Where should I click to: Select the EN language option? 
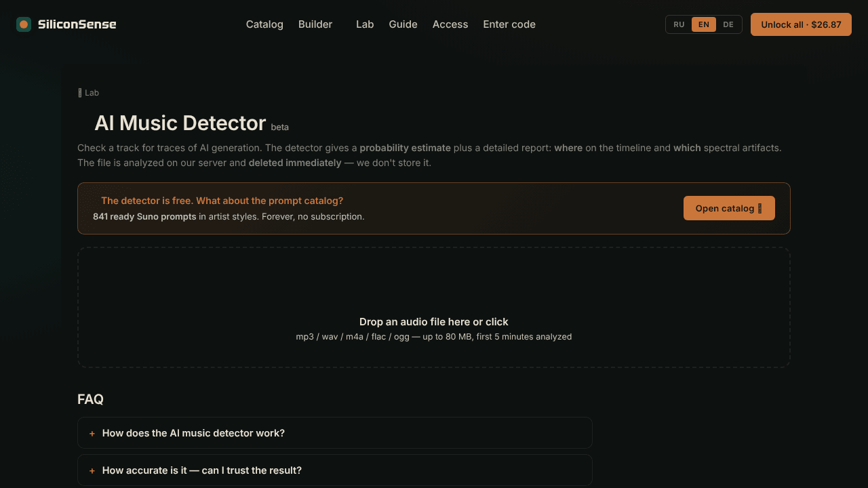(x=704, y=24)
